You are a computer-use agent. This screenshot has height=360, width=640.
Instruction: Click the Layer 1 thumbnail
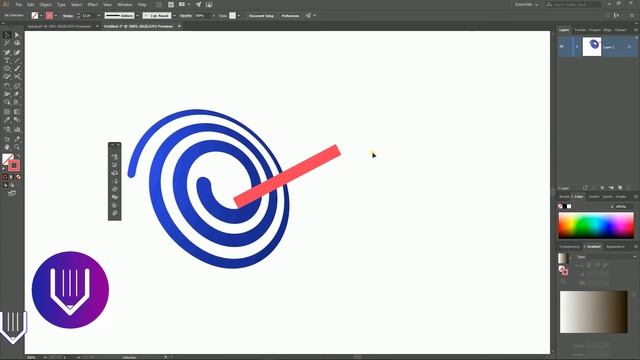tap(592, 47)
